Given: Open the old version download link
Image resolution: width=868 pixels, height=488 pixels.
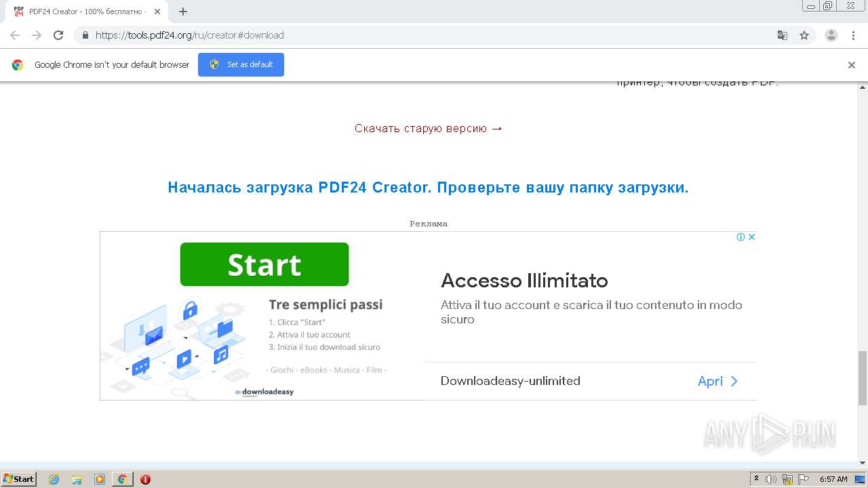Looking at the screenshot, I should pyautogui.click(x=429, y=128).
